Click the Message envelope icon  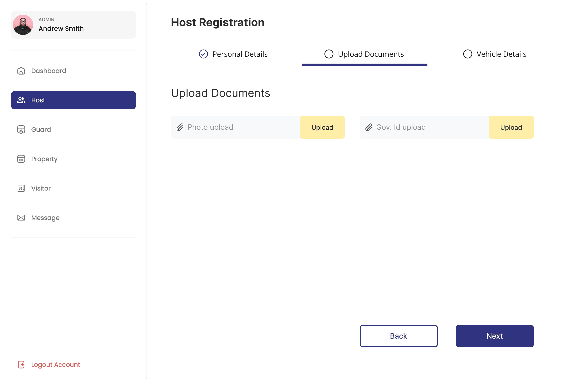[x=21, y=218]
